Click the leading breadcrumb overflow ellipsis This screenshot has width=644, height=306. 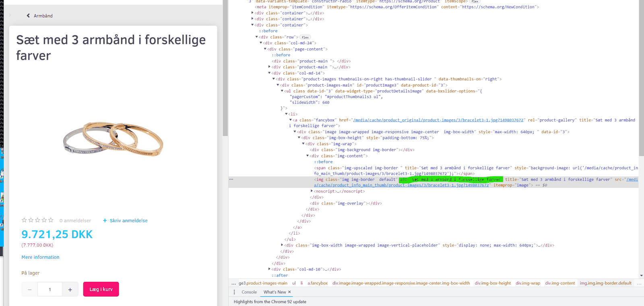pos(234,283)
